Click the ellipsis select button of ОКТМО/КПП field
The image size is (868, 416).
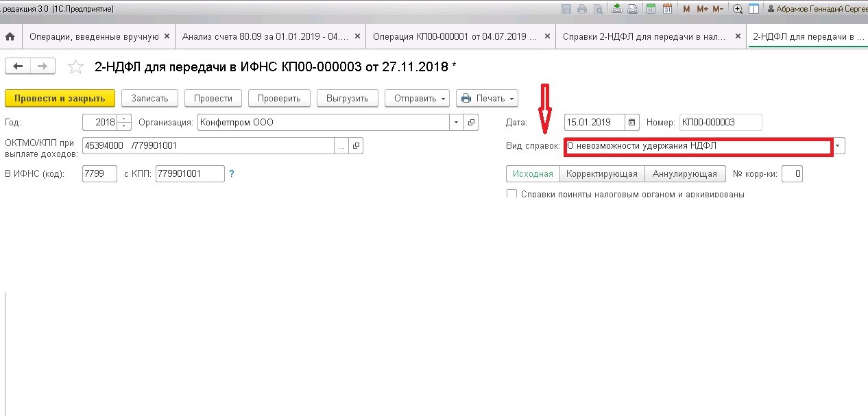pos(341,146)
